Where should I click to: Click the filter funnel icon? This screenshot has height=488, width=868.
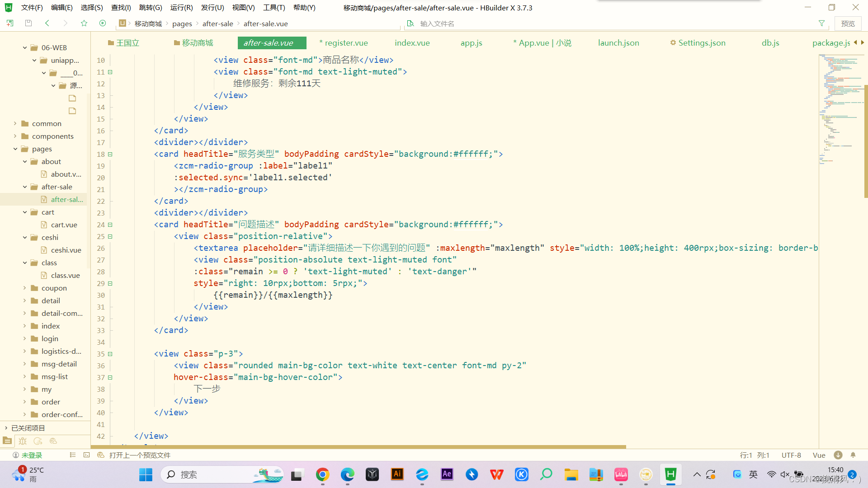coord(821,23)
